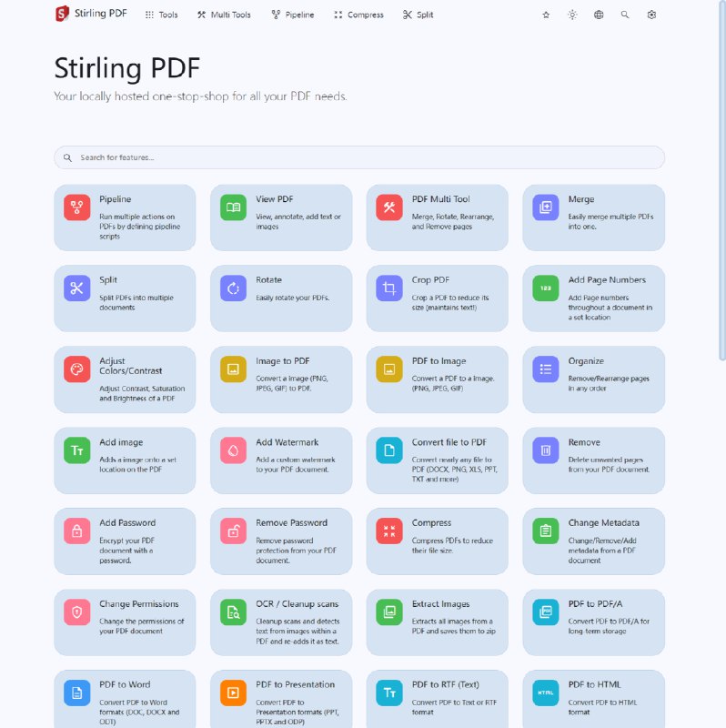Expand the Multi Tools menu
The width and height of the screenshot is (726, 728).
tap(224, 15)
